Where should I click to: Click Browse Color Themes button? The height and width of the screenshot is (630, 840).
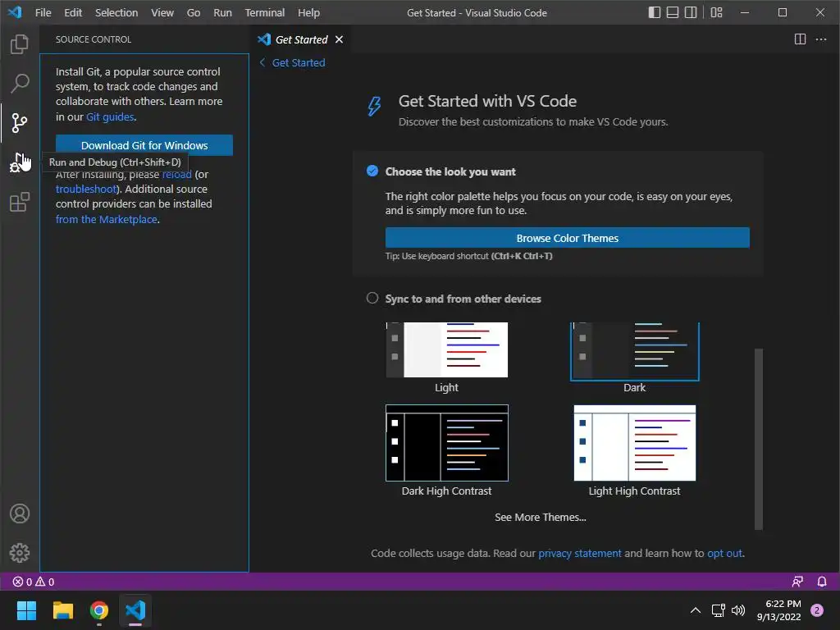(x=568, y=238)
